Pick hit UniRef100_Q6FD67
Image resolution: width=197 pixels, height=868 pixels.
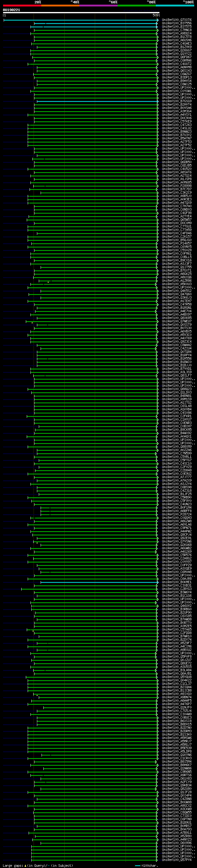pyautogui.click(x=177, y=57)
